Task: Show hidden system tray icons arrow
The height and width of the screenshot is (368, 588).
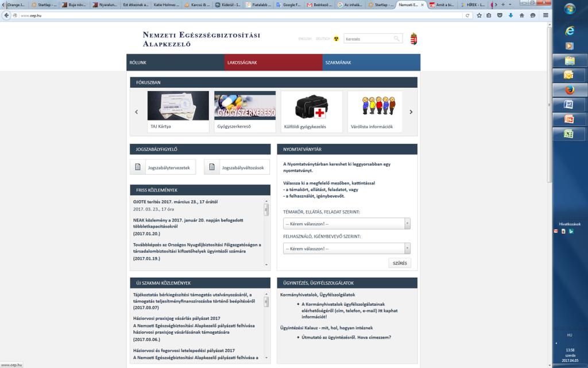Action: tap(556, 343)
